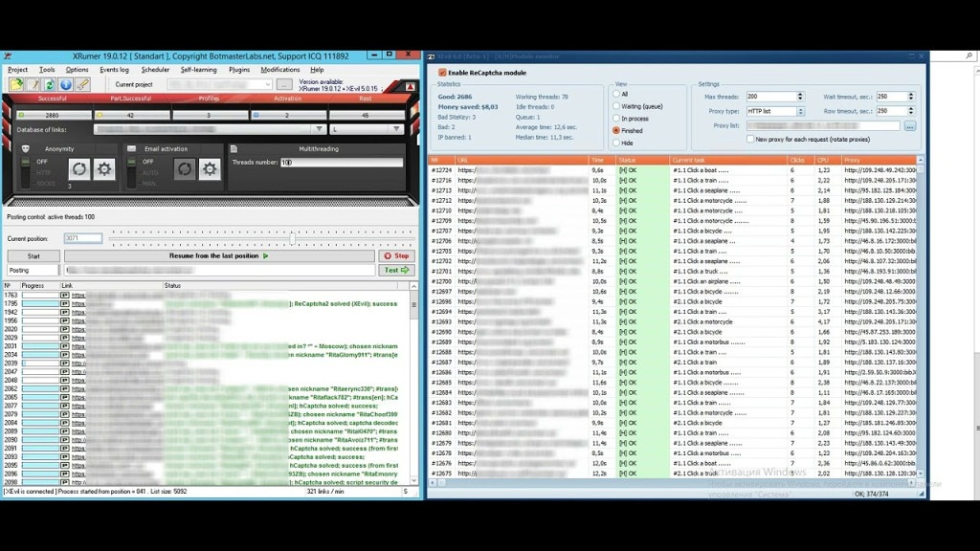
Task: Open the Tools menu
Action: point(47,69)
